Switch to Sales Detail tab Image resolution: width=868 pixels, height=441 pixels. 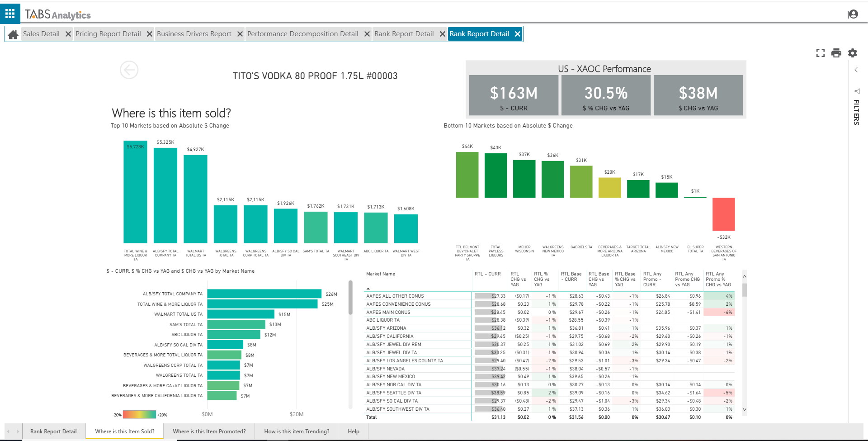41,34
